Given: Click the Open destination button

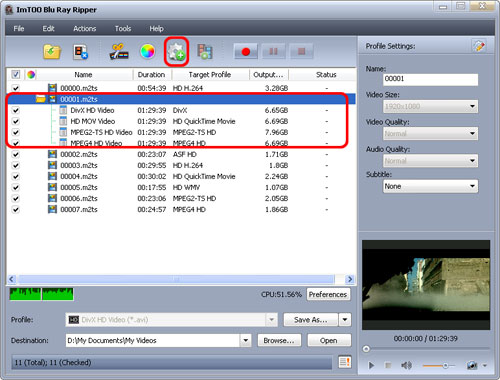Looking at the screenshot, I should pos(329,340).
